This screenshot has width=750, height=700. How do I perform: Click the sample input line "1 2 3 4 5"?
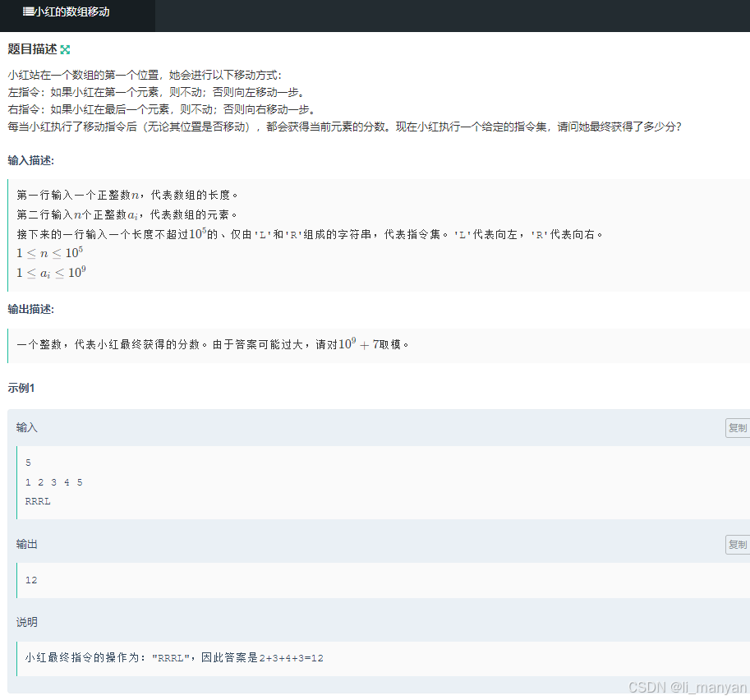tap(54, 482)
